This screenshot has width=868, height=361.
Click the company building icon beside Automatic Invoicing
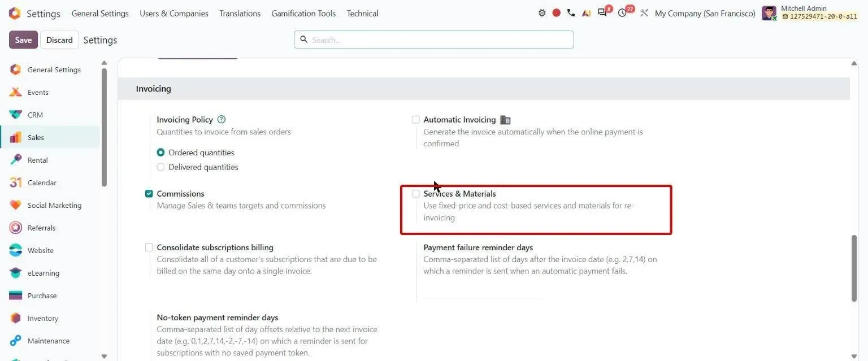click(505, 120)
